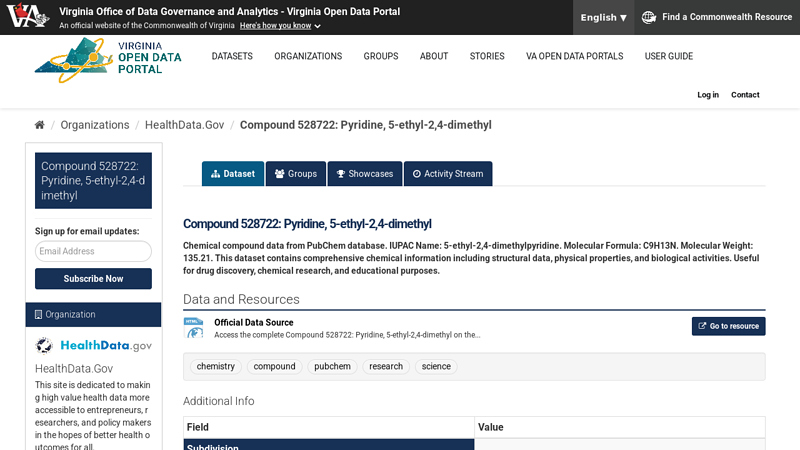Open the Organizations menu item

[308, 56]
